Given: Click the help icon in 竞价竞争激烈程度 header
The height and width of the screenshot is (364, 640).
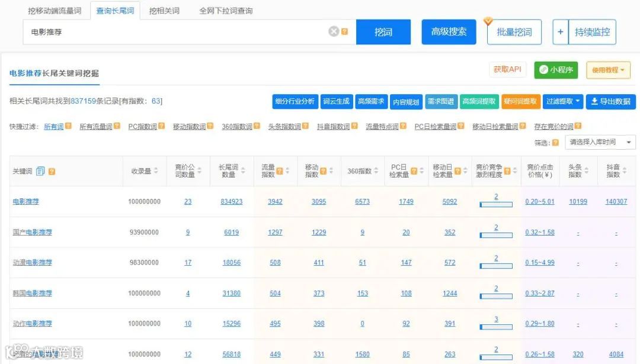Looking at the screenshot, I should pos(507,171).
